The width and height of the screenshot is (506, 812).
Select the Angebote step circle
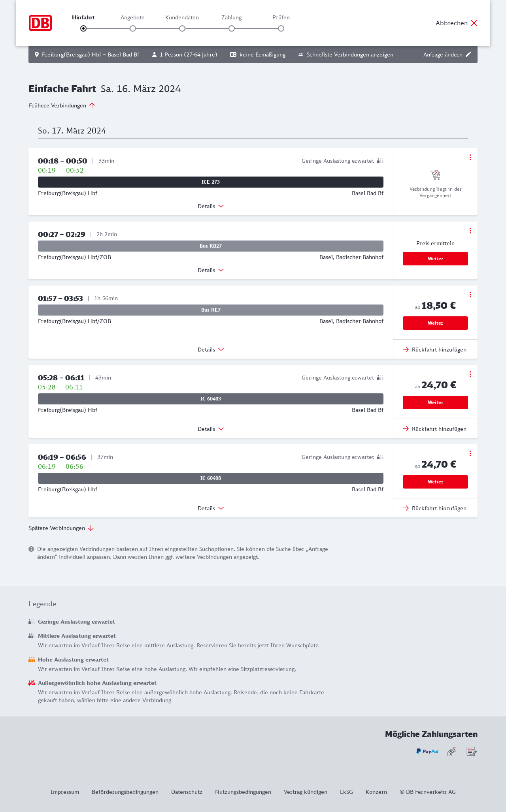(x=133, y=28)
